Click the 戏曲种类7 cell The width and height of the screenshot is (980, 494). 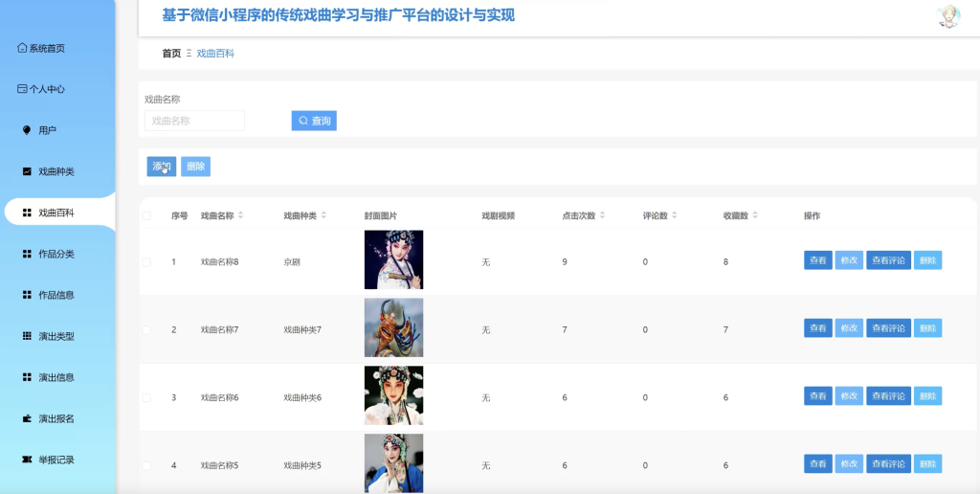(x=302, y=329)
